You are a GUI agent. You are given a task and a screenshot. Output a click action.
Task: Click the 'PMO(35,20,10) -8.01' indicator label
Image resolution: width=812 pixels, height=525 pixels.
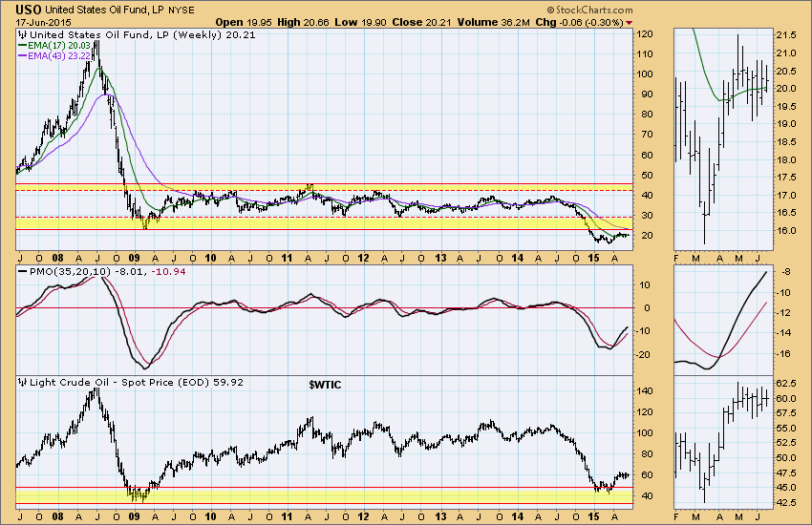click(x=88, y=271)
